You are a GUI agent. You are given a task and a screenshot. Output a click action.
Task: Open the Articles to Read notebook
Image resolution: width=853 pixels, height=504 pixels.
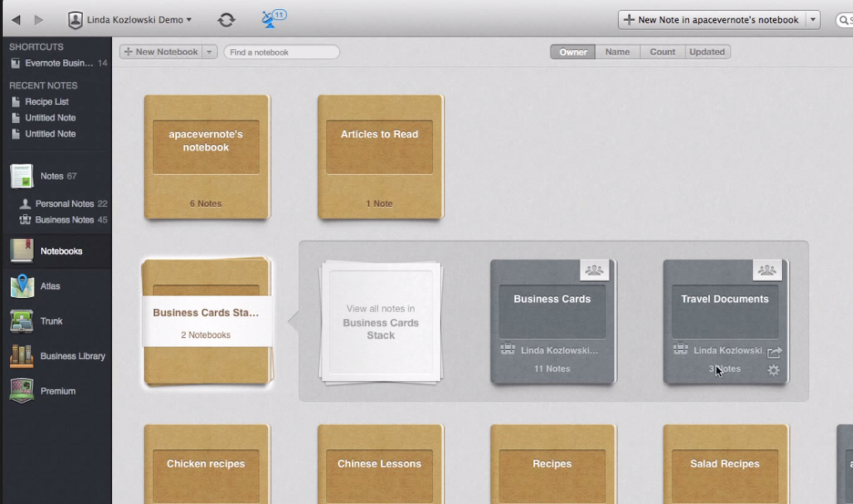380,157
